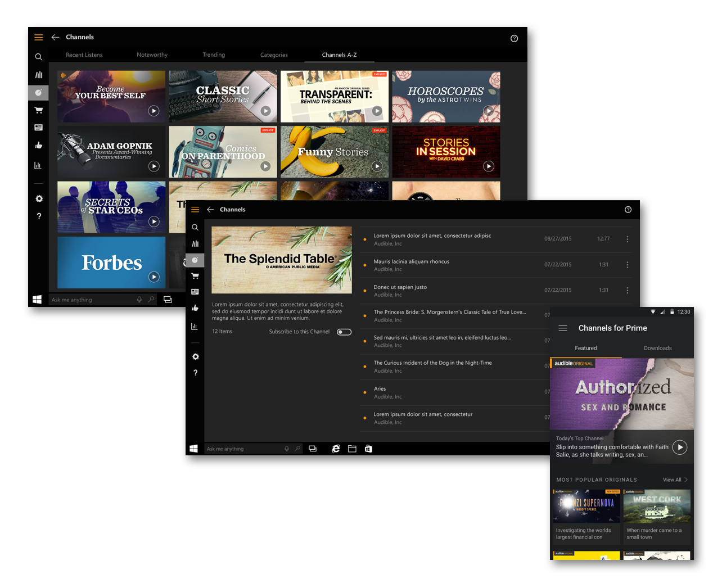Switch to Recent Listens tab

point(84,55)
